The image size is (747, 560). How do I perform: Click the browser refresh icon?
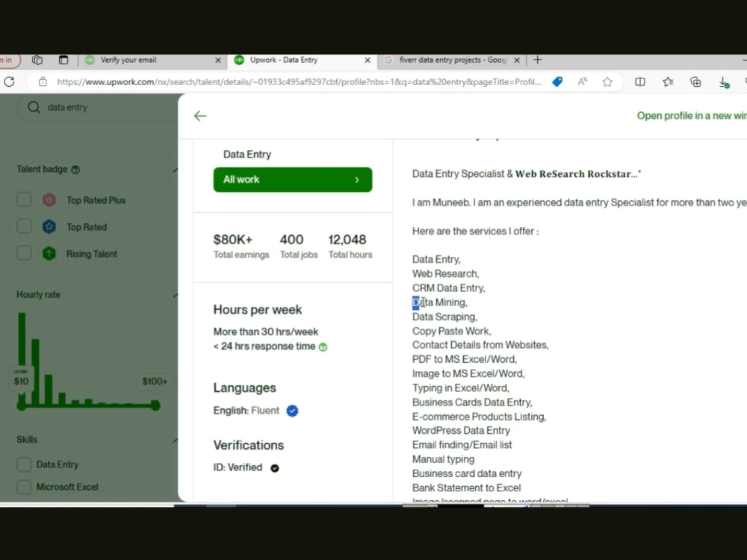(x=9, y=82)
